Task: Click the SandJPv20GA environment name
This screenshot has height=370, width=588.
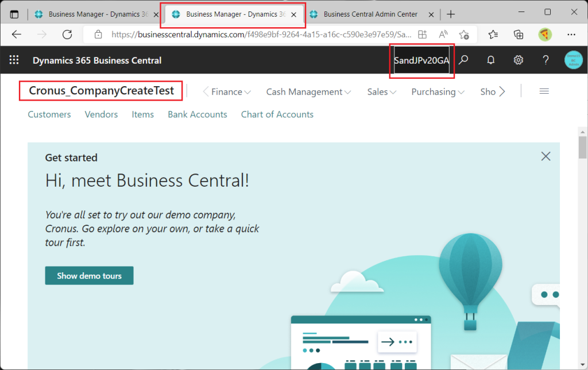Action: 421,60
